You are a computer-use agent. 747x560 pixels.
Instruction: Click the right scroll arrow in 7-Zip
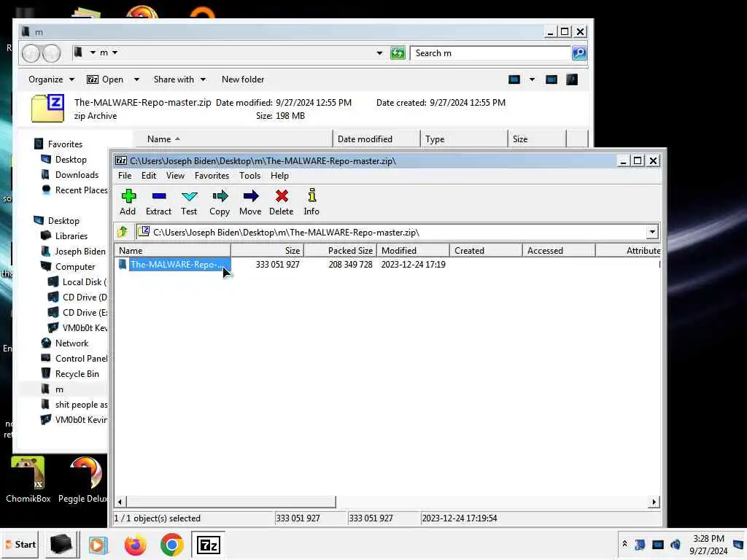654,502
